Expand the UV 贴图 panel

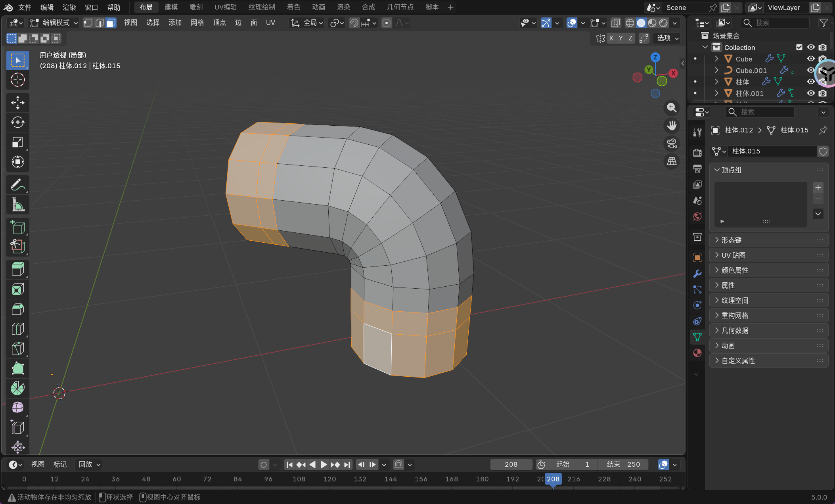pos(733,255)
